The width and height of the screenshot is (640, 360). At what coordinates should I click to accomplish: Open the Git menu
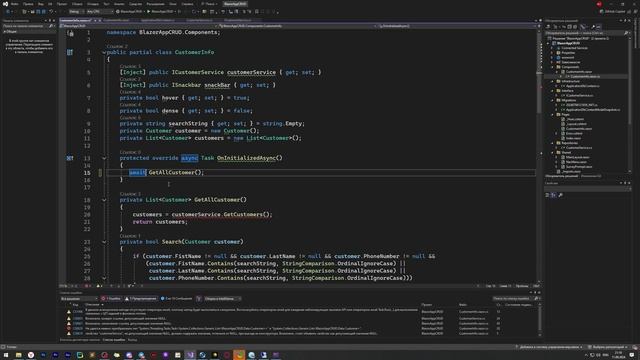(x=50, y=4)
